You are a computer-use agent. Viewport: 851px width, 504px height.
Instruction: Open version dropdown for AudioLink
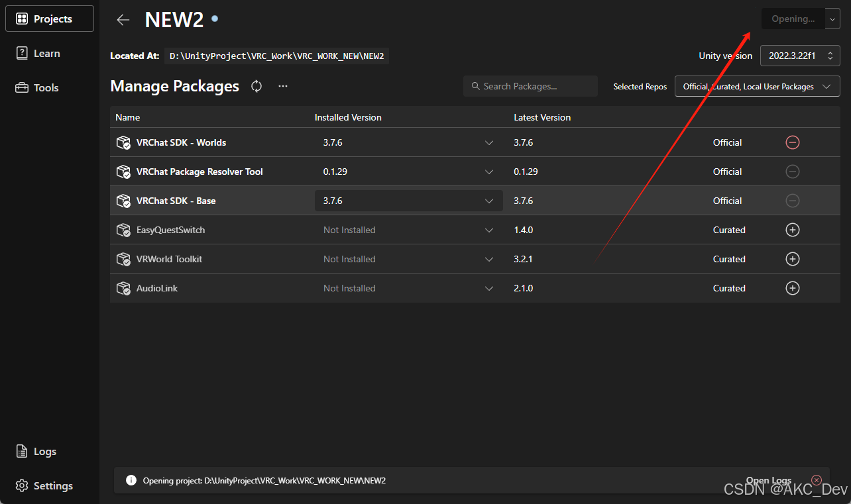click(x=408, y=288)
